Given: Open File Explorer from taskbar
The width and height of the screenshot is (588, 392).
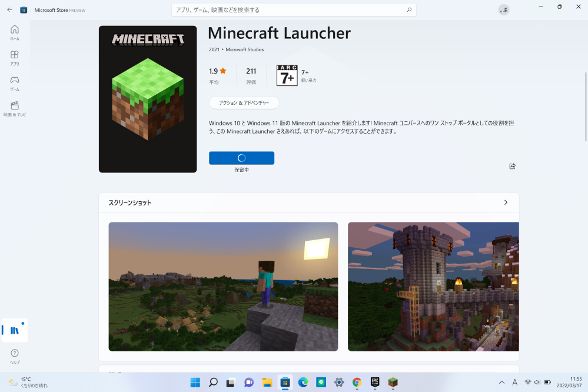Looking at the screenshot, I should coord(267,382).
